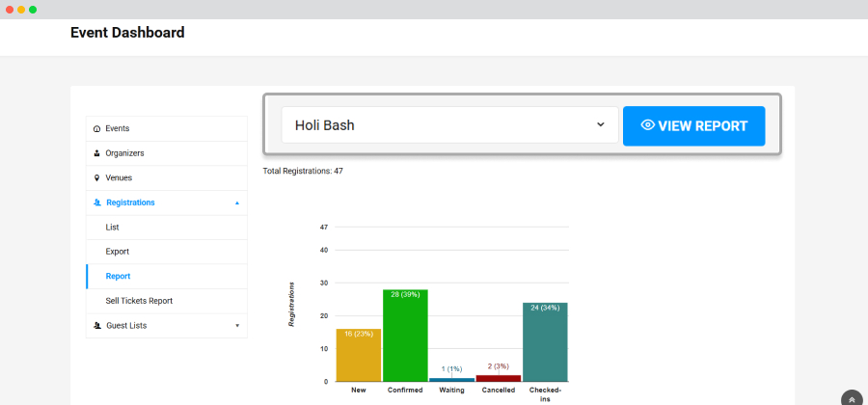Open Events in the sidebar
The height and width of the screenshot is (405, 868).
167,128
